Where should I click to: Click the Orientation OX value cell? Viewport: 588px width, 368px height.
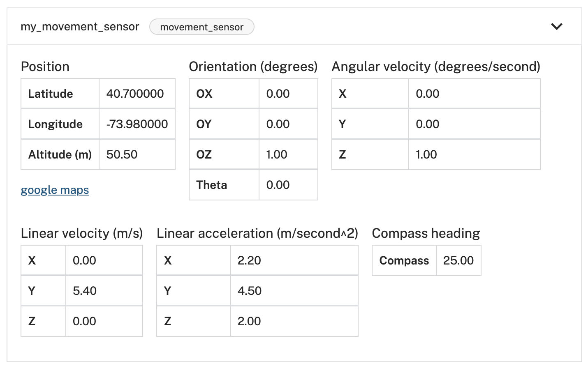[x=288, y=94]
